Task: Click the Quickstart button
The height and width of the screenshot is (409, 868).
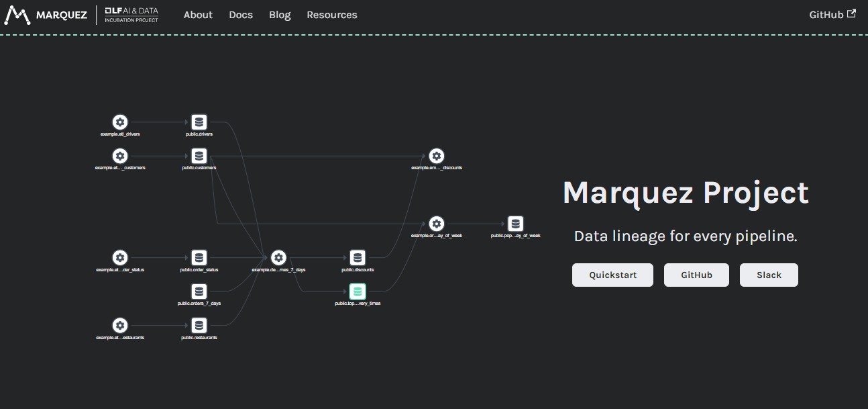Action: tap(612, 275)
